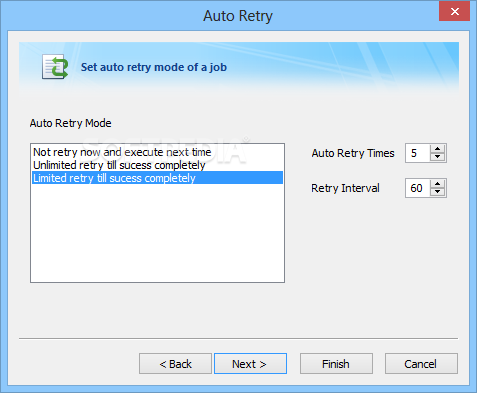
Task: Decrease Auto Retry Times with down arrow
Action: pyautogui.click(x=437, y=157)
